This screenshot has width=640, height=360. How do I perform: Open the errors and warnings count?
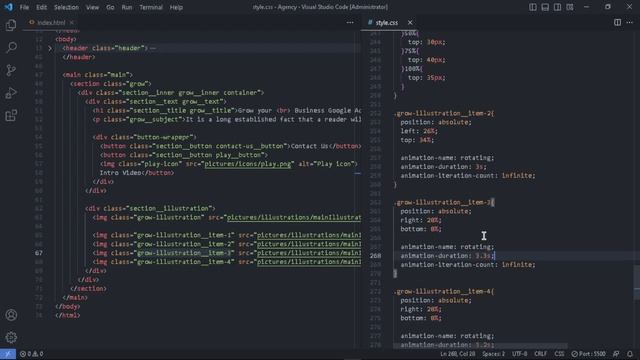coord(31,354)
